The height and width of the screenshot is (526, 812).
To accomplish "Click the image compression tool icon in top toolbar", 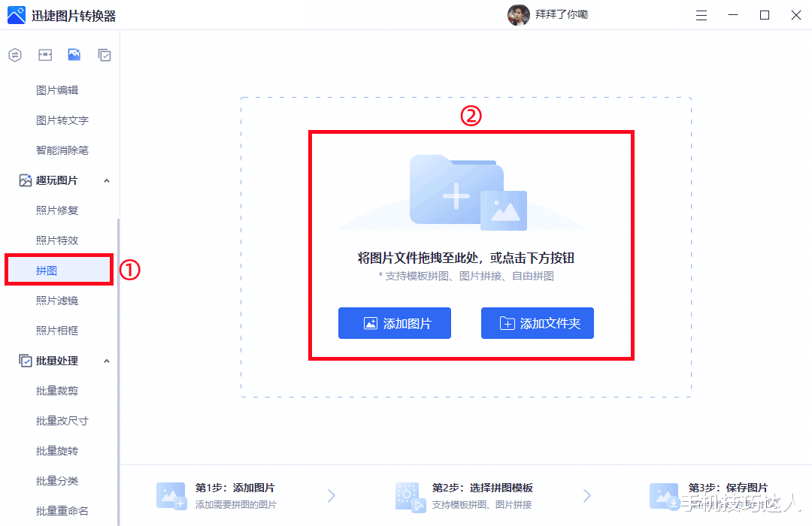I will 45,54.
